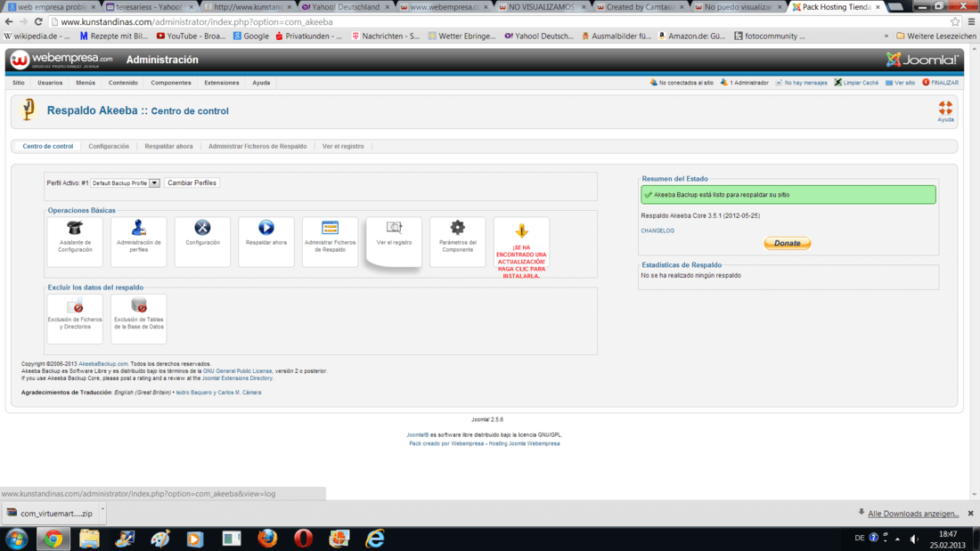Open the CHANGELOG link

pyautogui.click(x=657, y=231)
